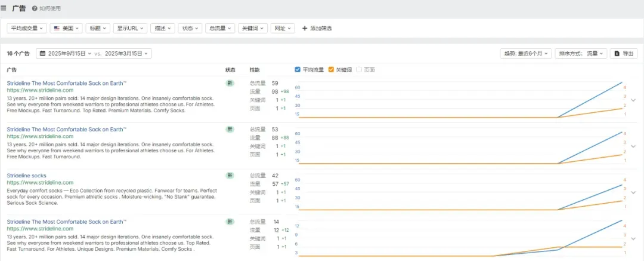Image resolution: width=644 pixels, height=261 pixels.
Task: Open the 美国 country dropdown
Action: pyautogui.click(x=67, y=29)
